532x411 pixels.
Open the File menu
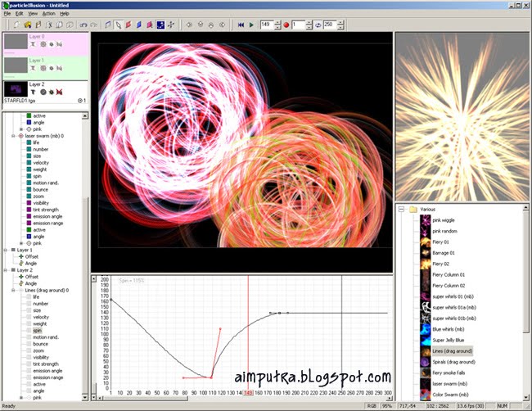point(7,14)
